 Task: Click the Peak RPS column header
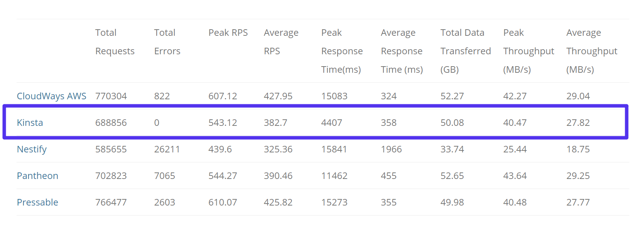[228, 33]
